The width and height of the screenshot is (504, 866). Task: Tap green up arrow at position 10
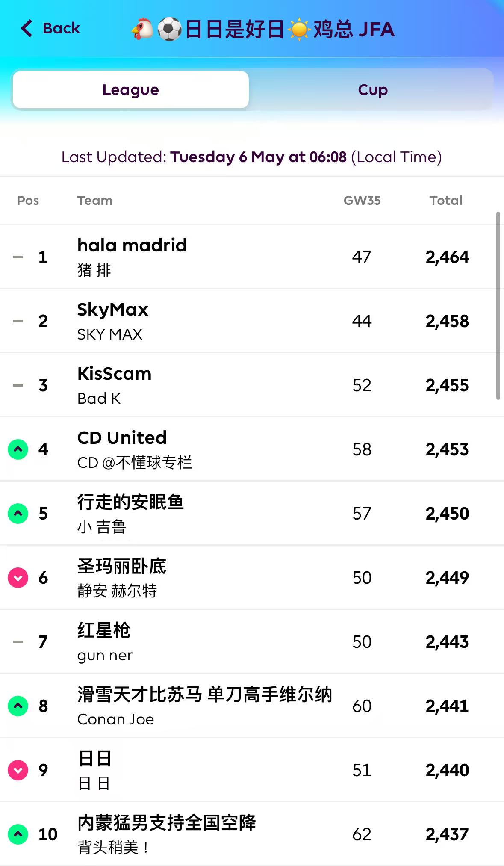[x=18, y=834]
